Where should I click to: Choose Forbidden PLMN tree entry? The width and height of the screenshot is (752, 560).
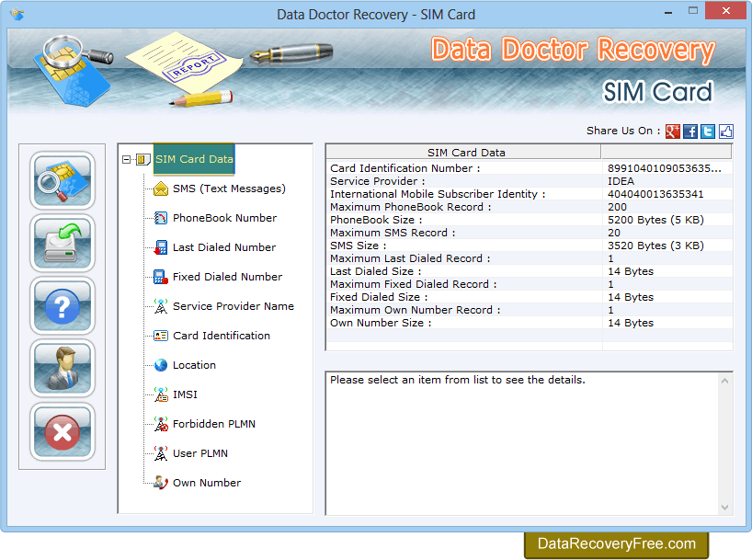click(x=214, y=424)
